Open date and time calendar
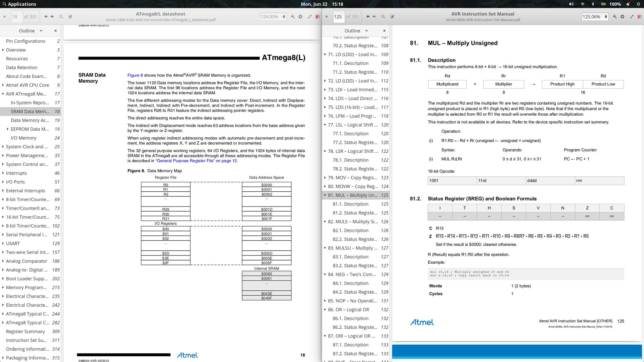The image size is (644, 362). pos(322,4)
